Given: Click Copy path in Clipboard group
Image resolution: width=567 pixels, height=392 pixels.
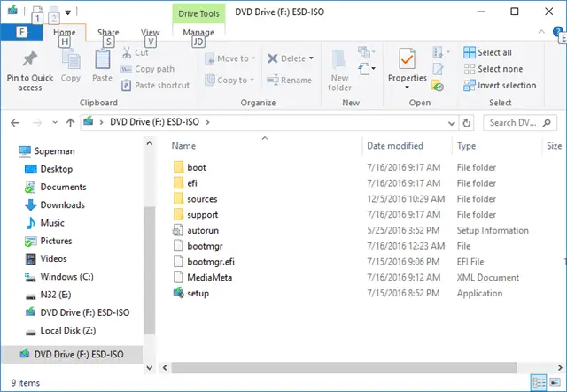Looking at the screenshot, I should [148, 69].
